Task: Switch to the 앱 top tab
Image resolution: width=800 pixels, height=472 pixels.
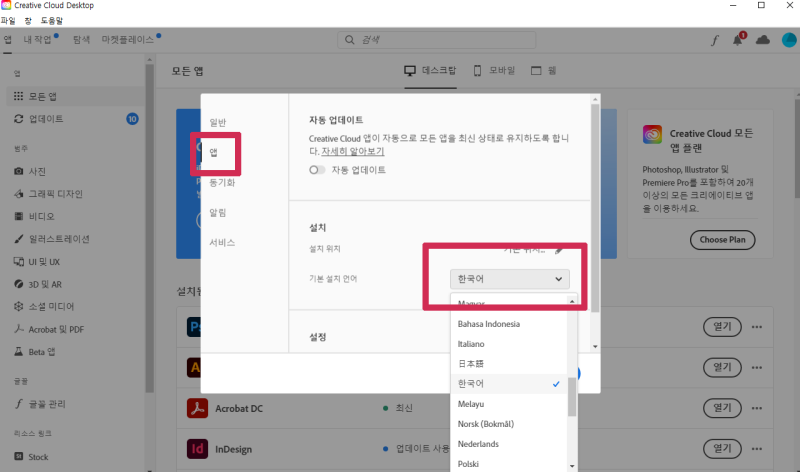Action: [x=7, y=40]
